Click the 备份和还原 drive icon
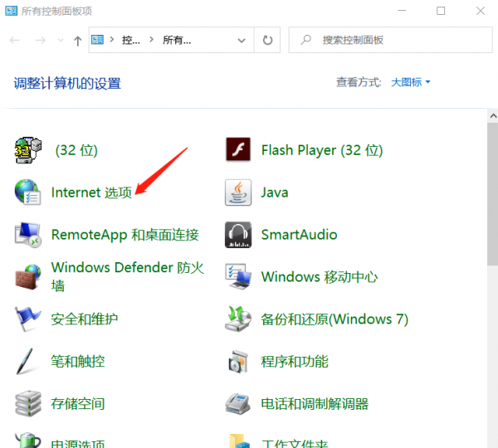Image resolution: width=498 pixels, height=448 pixels. [x=238, y=319]
